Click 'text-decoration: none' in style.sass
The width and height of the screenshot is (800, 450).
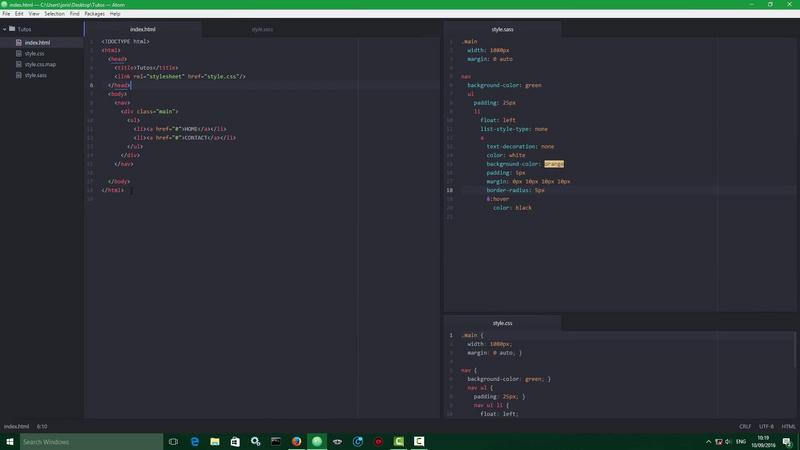coord(520,146)
